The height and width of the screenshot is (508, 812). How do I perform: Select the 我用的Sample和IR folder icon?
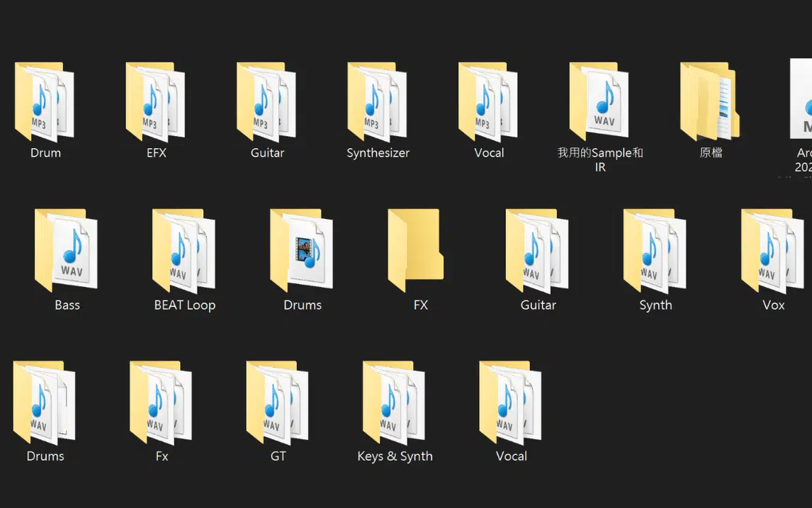point(599,101)
